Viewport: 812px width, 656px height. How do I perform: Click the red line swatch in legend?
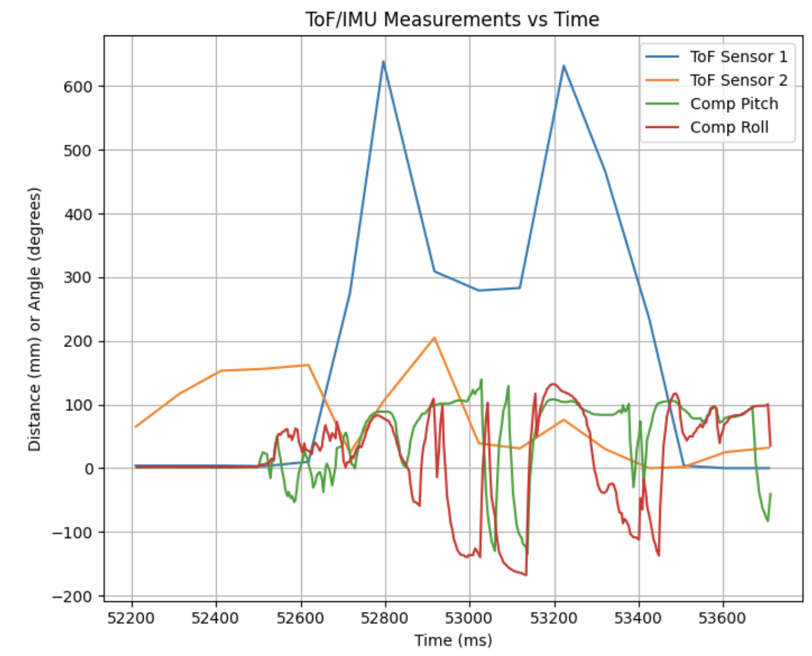pyautogui.click(x=662, y=128)
